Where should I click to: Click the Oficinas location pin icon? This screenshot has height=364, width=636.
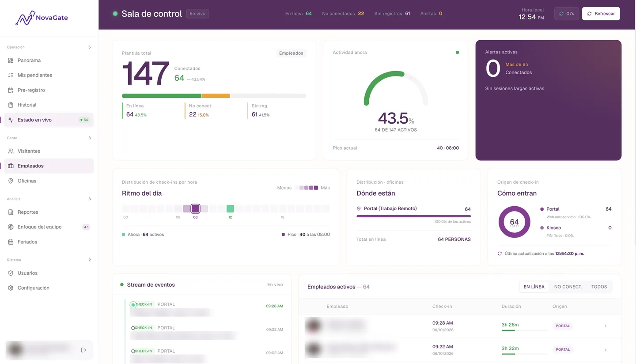pos(11,181)
